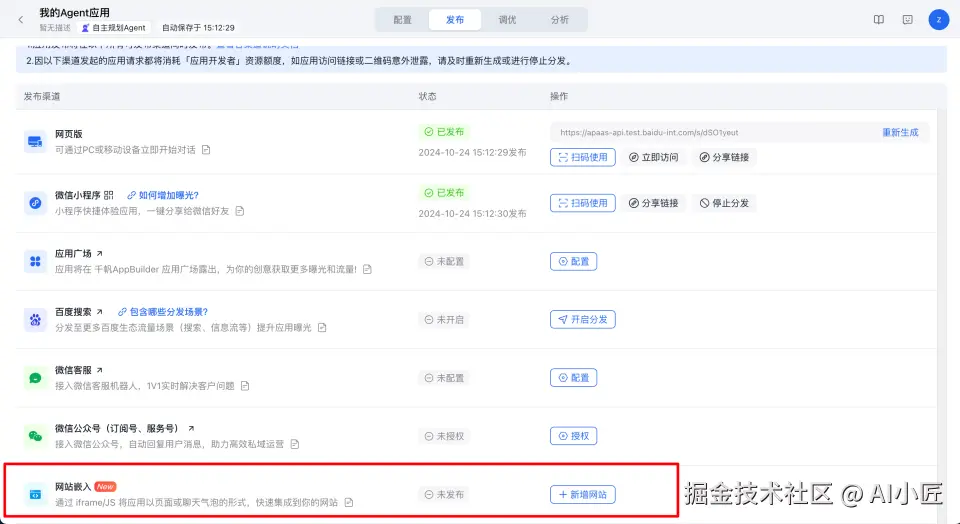
Task: Click the 2024-10-24 15:12:29发布 timestamp
Action: [x=472, y=152]
